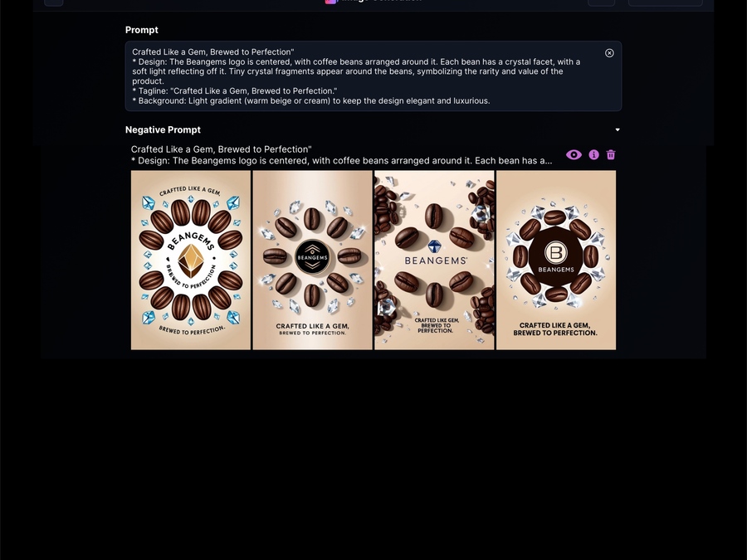The image size is (747, 560).
Task: Place cursor on the Background line in prompt
Action: (x=311, y=101)
